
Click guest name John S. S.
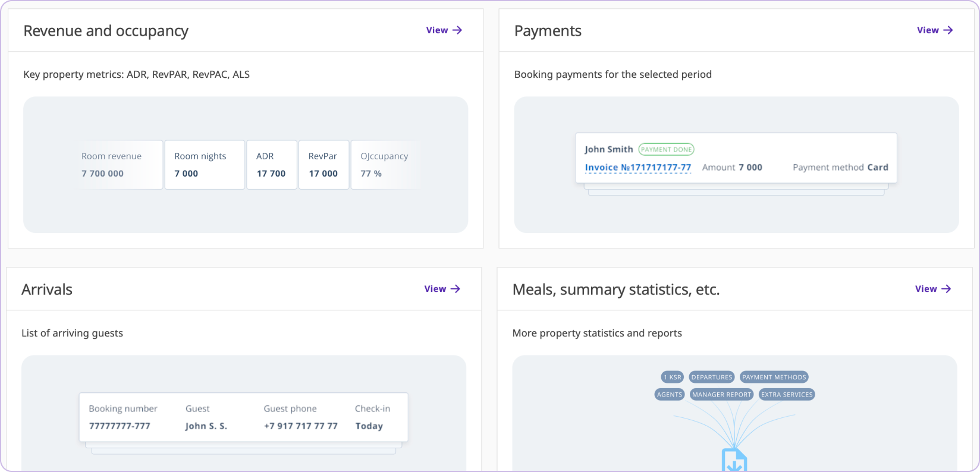click(x=206, y=426)
